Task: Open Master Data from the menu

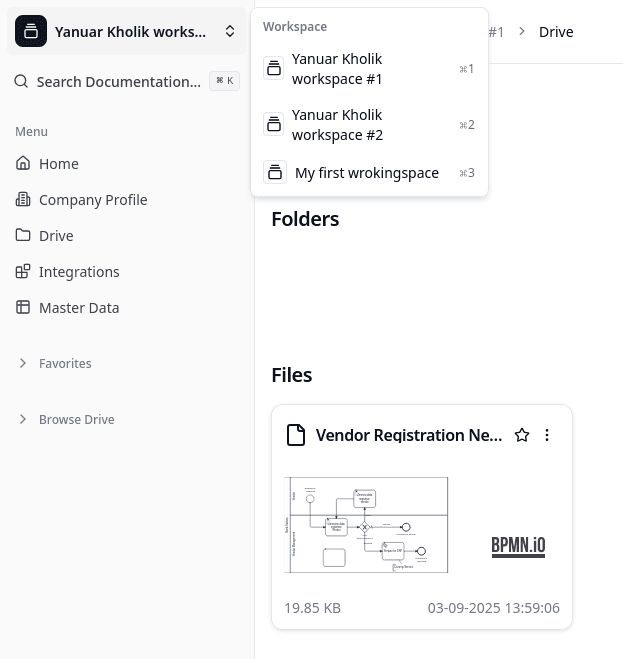Action: [x=79, y=308]
